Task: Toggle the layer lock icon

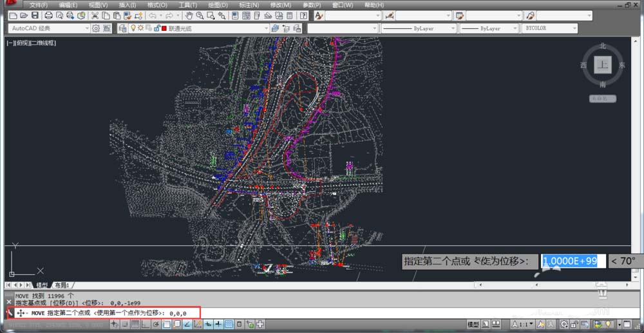Action: tap(156, 28)
